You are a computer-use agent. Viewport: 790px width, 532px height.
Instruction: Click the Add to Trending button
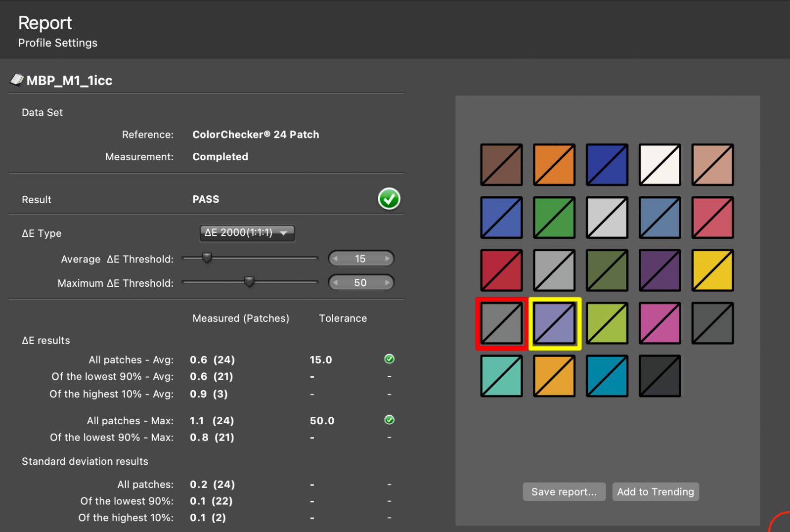pos(655,492)
